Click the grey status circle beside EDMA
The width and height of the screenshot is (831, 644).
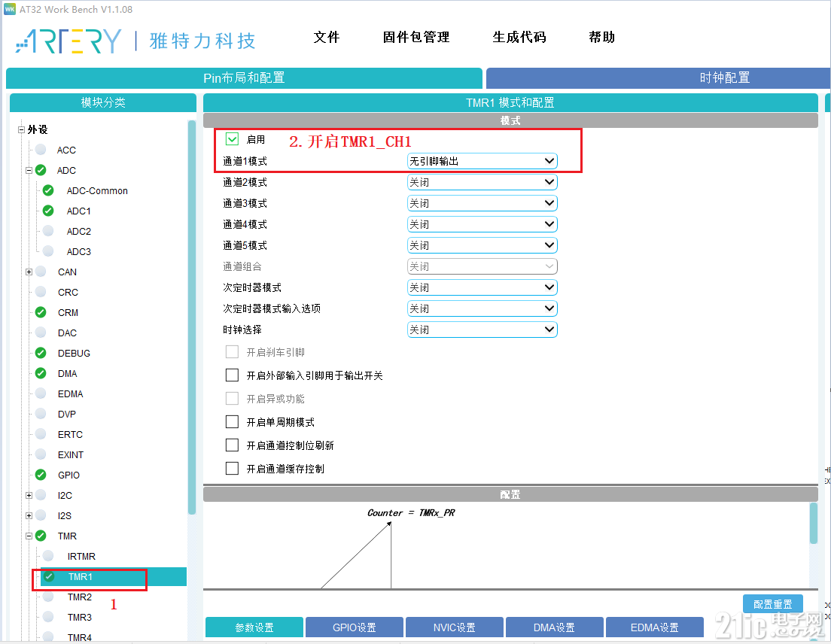(41, 393)
